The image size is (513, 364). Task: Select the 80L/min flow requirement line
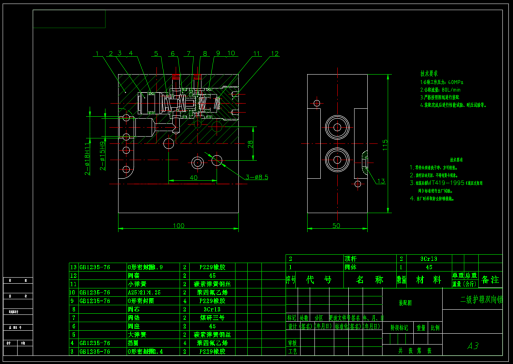(440, 90)
